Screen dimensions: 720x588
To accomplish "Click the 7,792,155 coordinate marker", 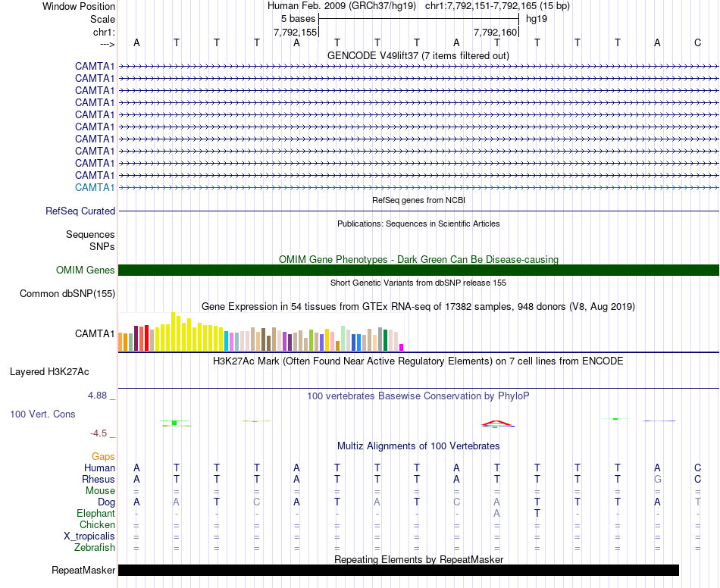I will [x=296, y=32].
